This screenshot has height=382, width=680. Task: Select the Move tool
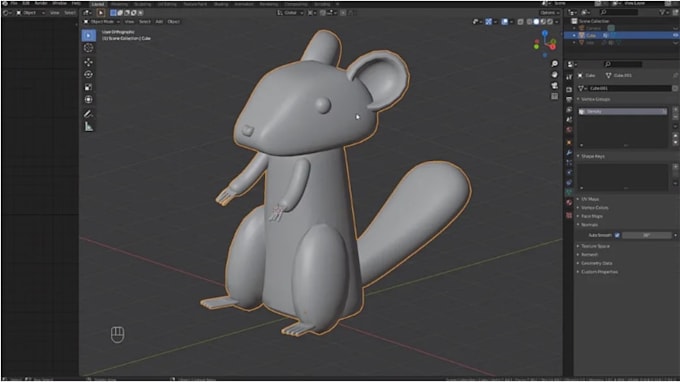pyautogui.click(x=88, y=62)
